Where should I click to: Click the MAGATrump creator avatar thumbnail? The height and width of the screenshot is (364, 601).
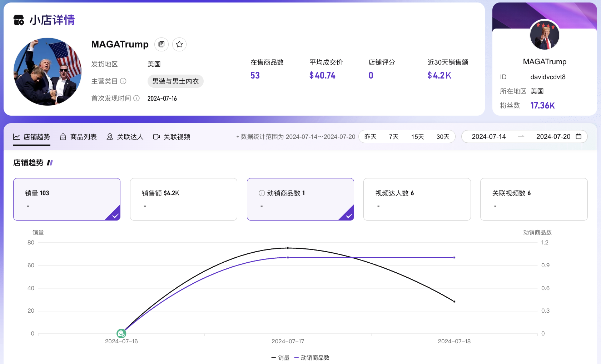[545, 35]
